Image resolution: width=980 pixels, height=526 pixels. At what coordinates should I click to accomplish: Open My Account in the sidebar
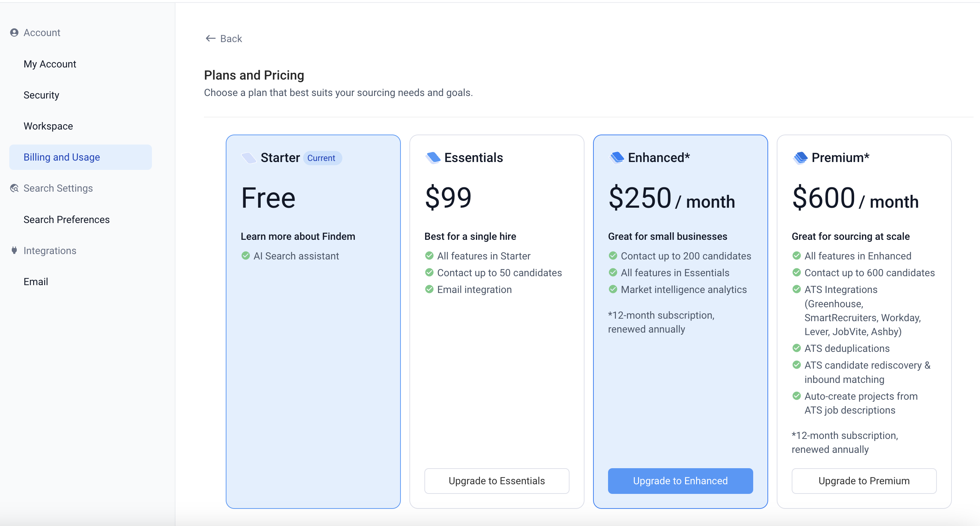[x=50, y=64]
